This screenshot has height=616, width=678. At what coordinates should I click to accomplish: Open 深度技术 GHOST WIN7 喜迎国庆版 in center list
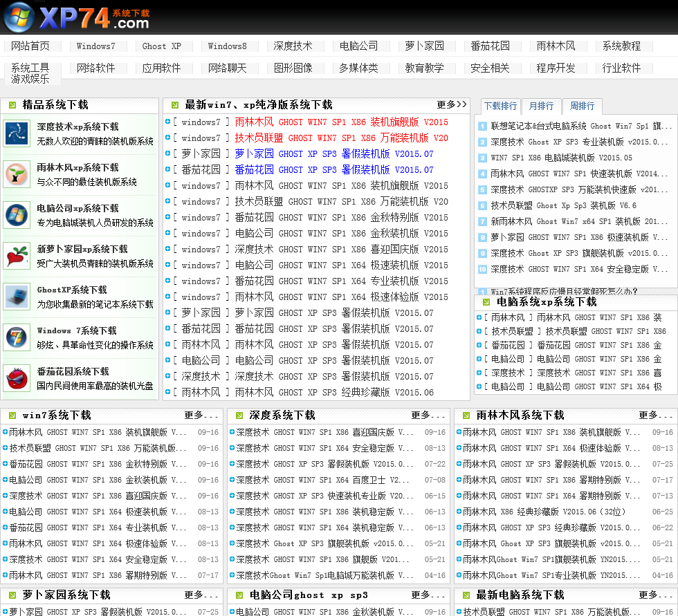point(342,250)
